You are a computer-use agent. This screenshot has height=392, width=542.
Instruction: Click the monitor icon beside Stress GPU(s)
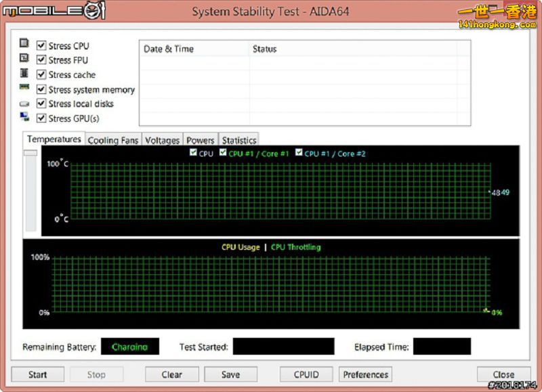click(24, 117)
